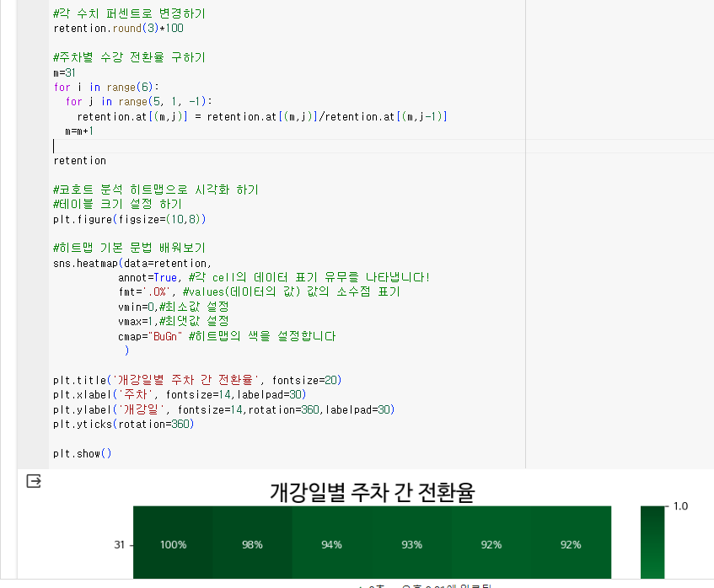Click the comment '#테이블 크기 설정 하기'

[x=117, y=204]
